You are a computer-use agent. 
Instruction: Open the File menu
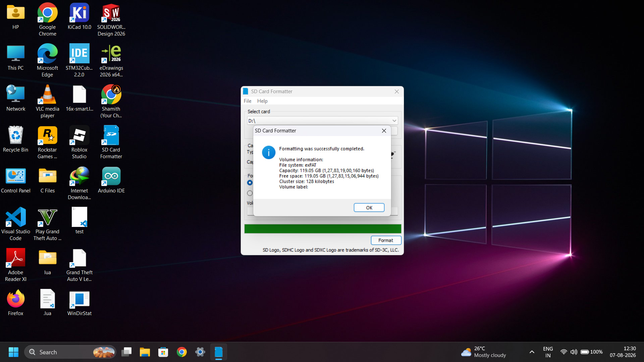[x=248, y=101]
